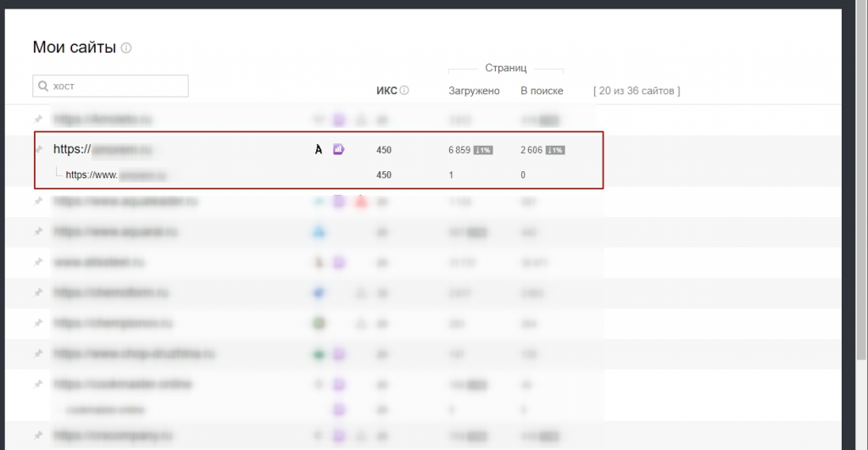Screen dimensions: 868x450
Task: Sort sites by the "Загружено" column header
Action: (x=474, y=91)
